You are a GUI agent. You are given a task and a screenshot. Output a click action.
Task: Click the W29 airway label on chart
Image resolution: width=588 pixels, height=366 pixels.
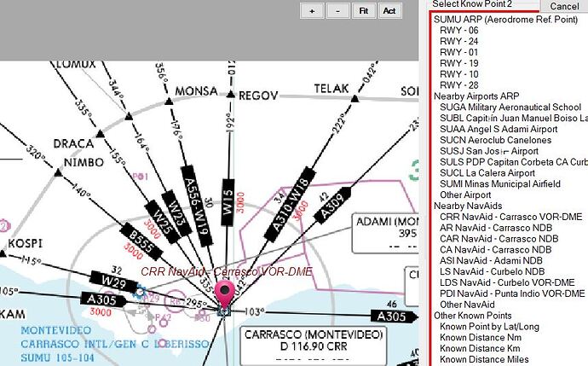[113, 282]
